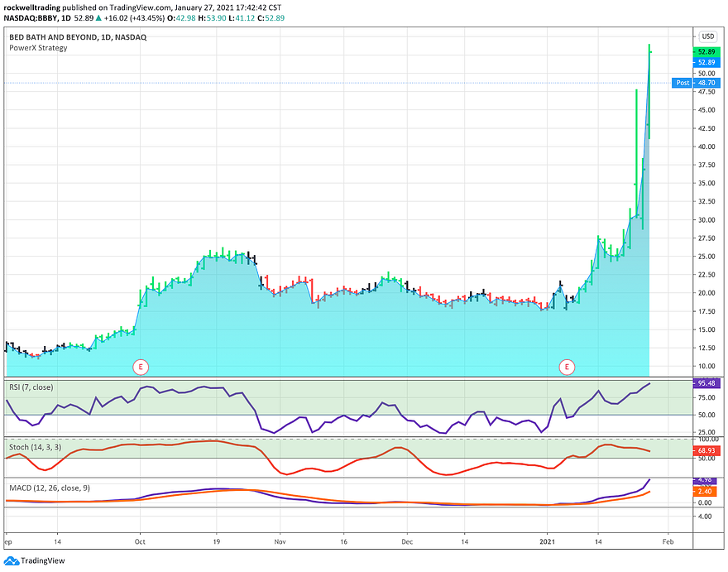Click the Nov label on time axis
This screenshot has height=572, width=728.
pos(280,542)
